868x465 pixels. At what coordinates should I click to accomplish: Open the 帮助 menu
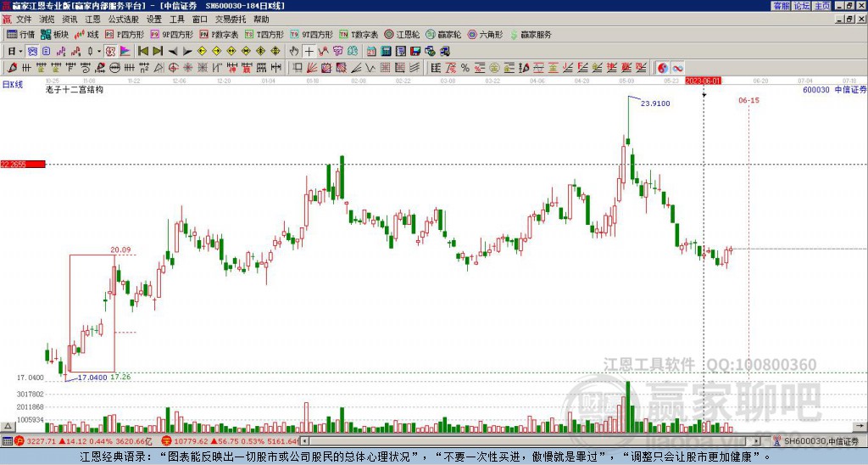pos(261,20)
